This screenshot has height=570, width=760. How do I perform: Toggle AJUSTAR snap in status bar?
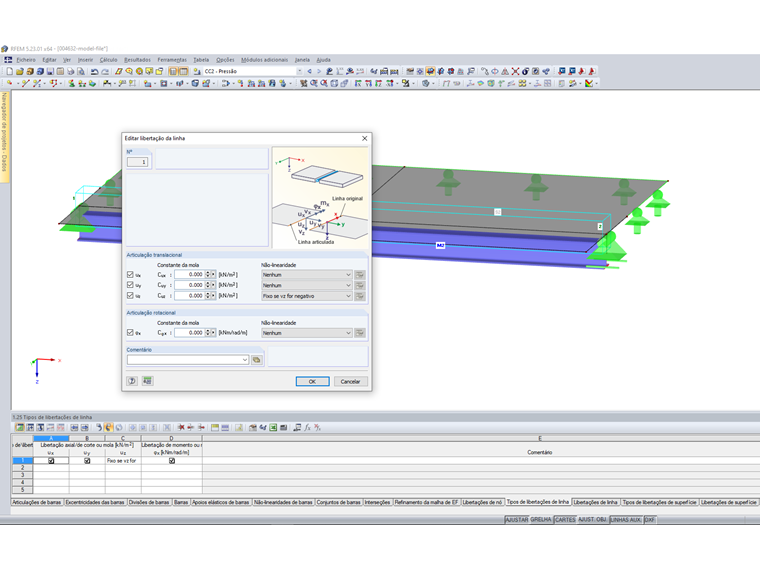(517, 520)
